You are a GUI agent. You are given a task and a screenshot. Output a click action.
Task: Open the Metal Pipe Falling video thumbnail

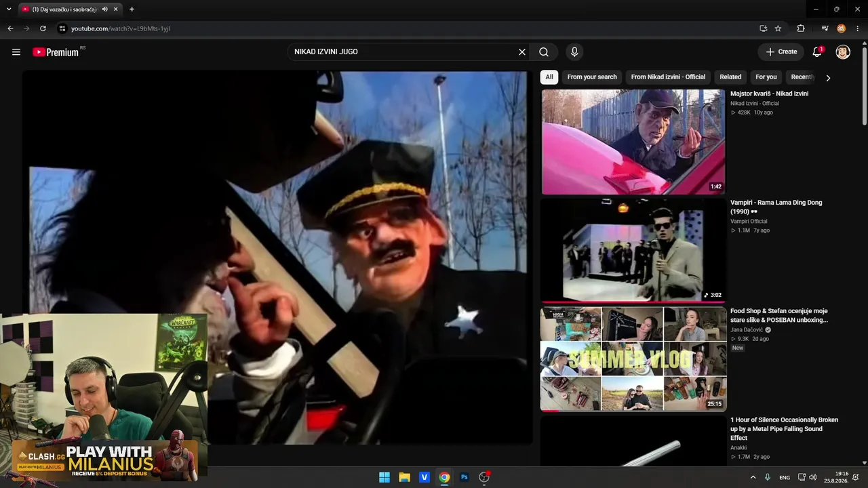pyautogui.click(x=633, y=441)
